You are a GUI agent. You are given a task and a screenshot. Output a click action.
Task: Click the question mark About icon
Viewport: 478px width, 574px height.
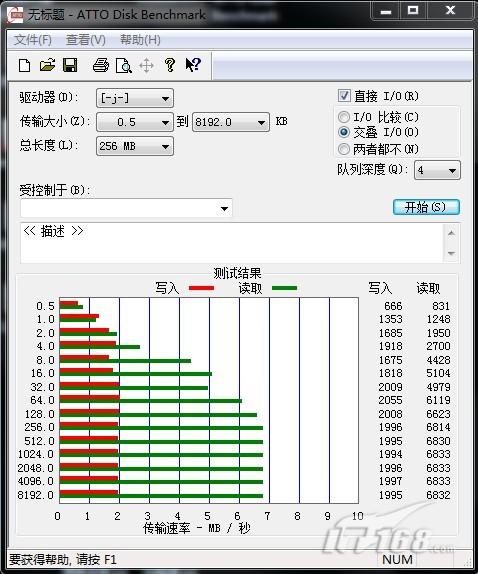pos(170,65)
